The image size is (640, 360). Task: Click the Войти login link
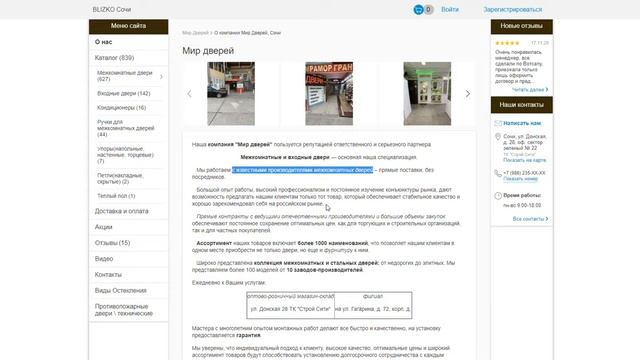pyautogui.click(x=450, y=9)
